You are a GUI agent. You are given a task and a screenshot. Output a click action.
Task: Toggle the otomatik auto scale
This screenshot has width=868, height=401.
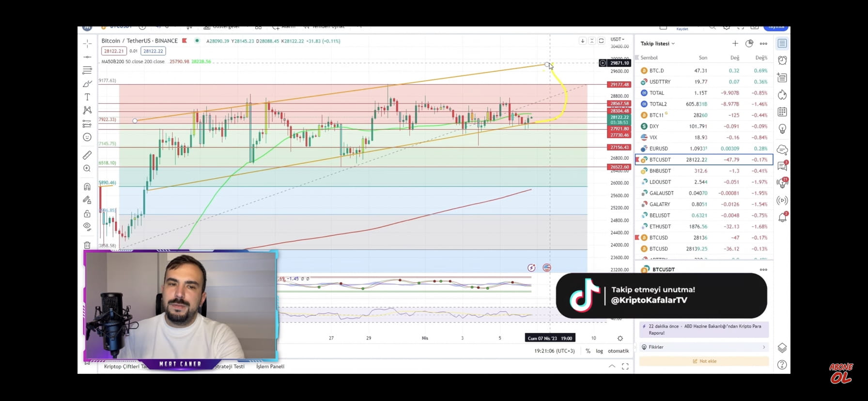pos(619,351)
